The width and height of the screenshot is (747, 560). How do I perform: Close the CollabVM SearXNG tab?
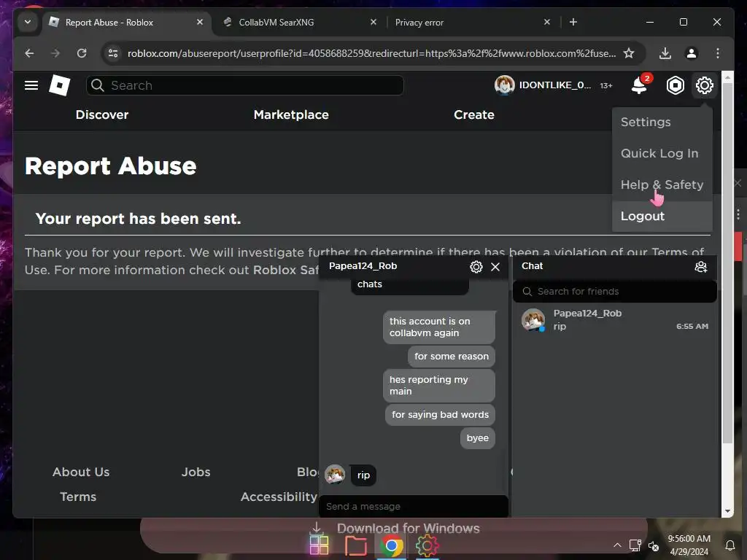tap(373, 22)
